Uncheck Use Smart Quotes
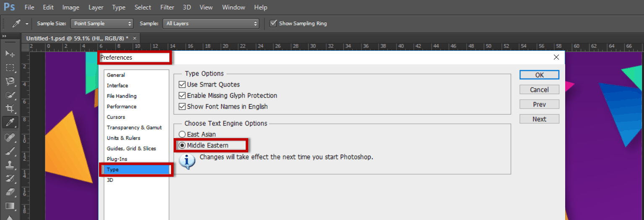This screenshot has width=644, height=220. tap(182, 84)
